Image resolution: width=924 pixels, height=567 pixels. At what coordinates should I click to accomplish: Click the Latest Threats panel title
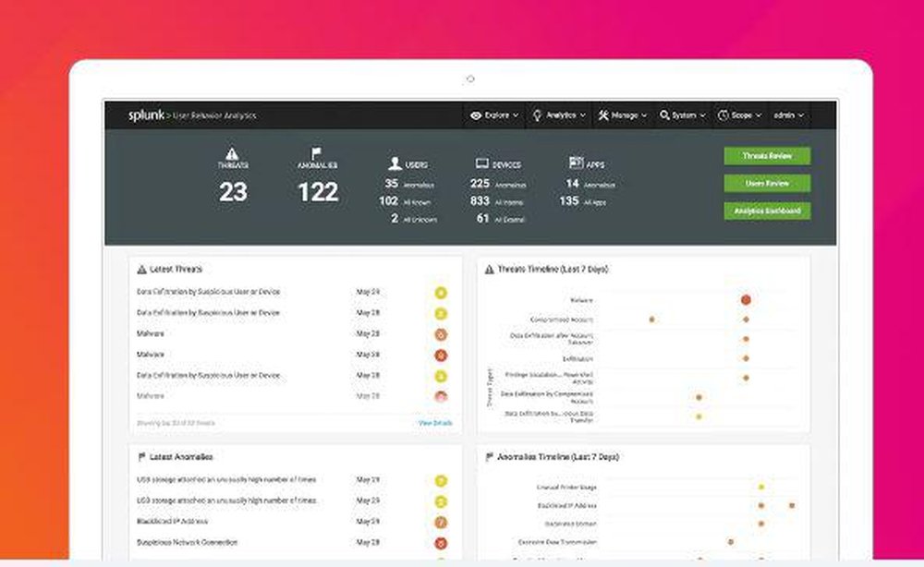tap(176, 269)
